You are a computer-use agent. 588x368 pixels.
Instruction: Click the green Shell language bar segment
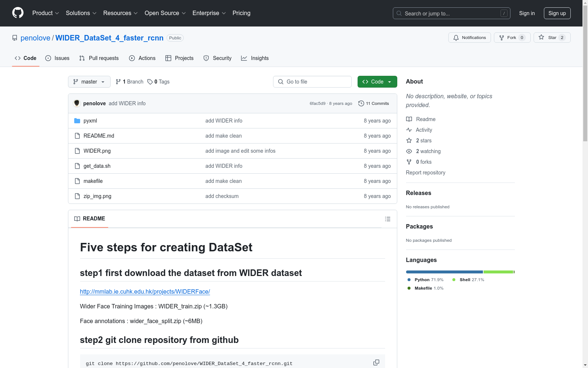coord(498,272)
